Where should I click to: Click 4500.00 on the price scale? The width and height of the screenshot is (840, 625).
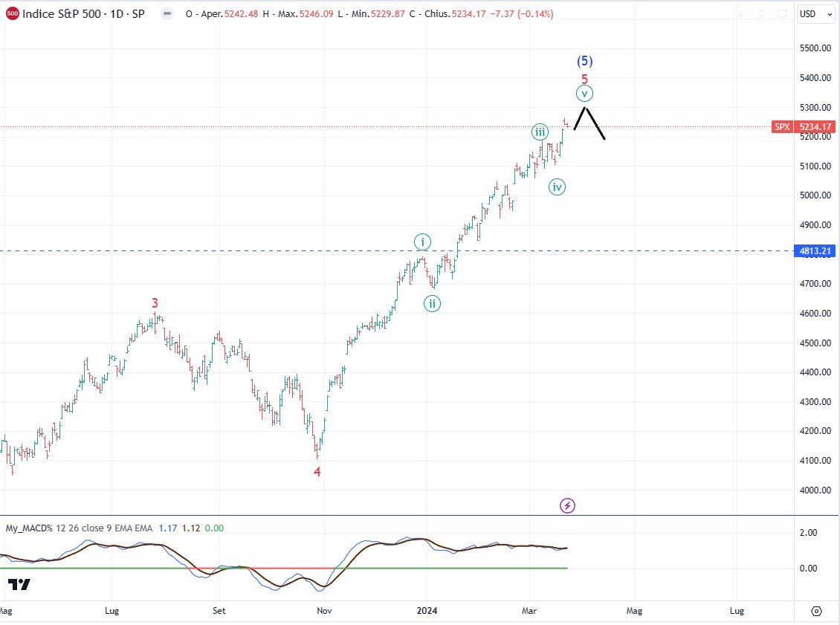815,343
